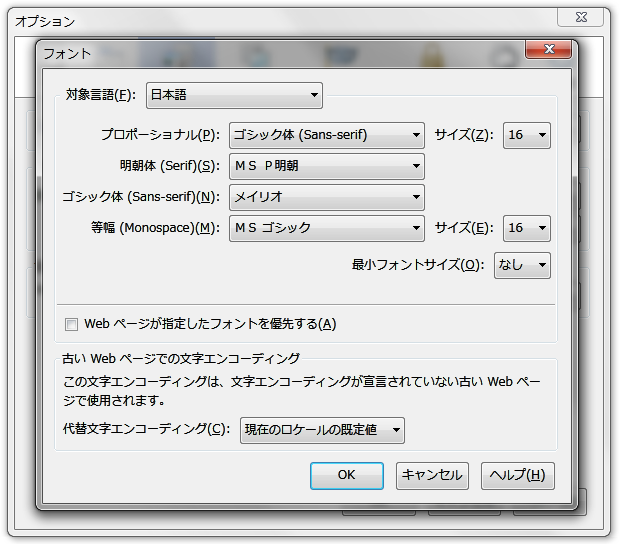Click the 古い Web ページでの文字エンコーディング heading
The width and height of the screenshot is (620, 544).
pyautogui.click(x=181, y=358)
